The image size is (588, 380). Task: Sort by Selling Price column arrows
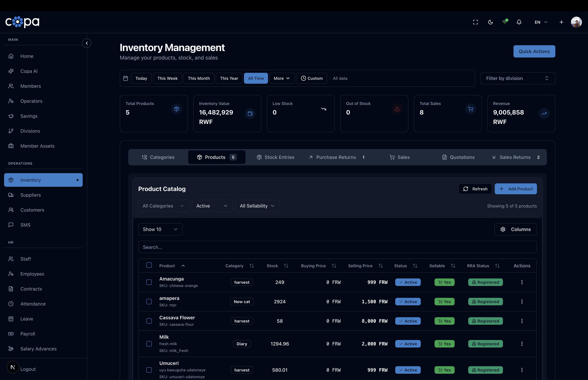point(381,266)
